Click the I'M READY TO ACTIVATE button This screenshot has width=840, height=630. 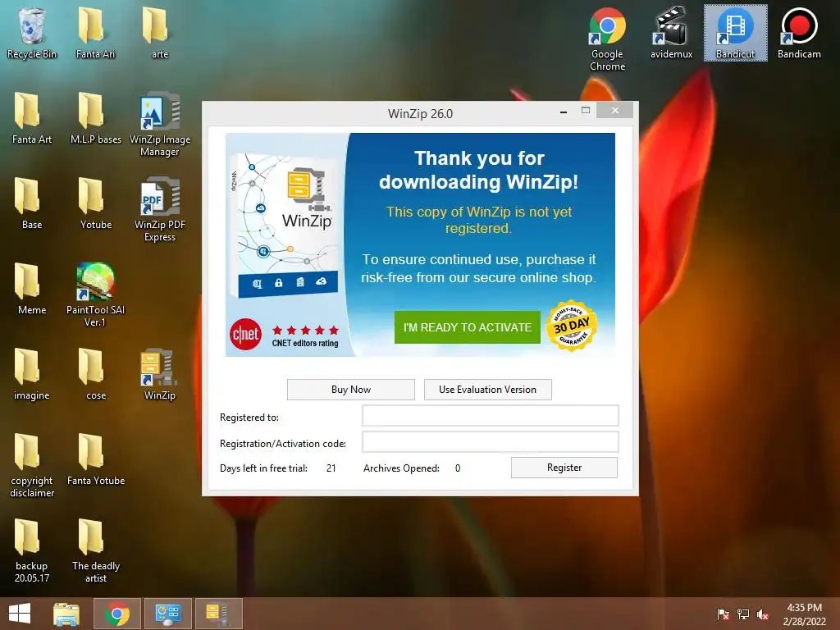click(x=467, y=327)
